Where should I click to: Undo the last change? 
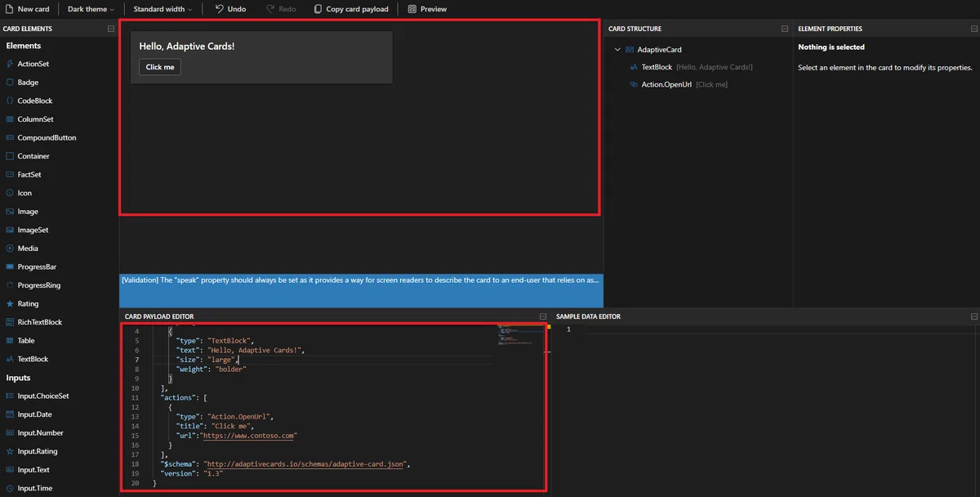[230, 9]
